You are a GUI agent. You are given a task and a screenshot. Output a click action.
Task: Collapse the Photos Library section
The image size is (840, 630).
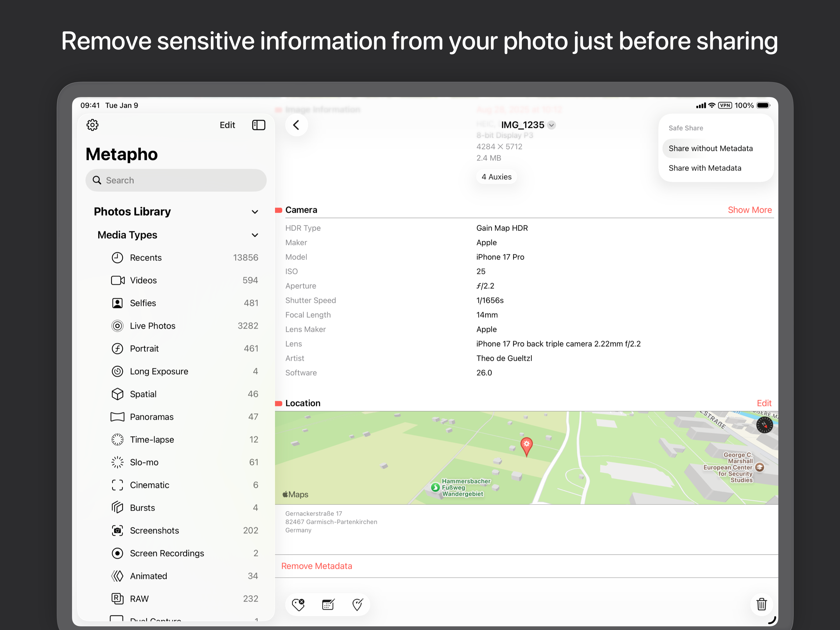(255, 212)
